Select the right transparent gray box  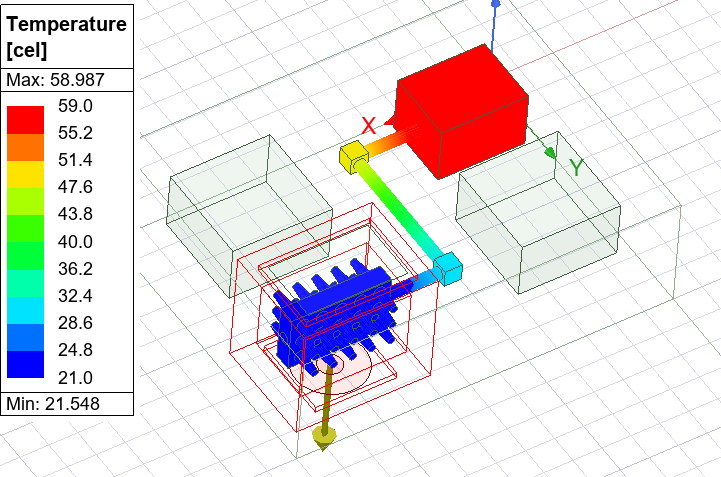(538, 212)
